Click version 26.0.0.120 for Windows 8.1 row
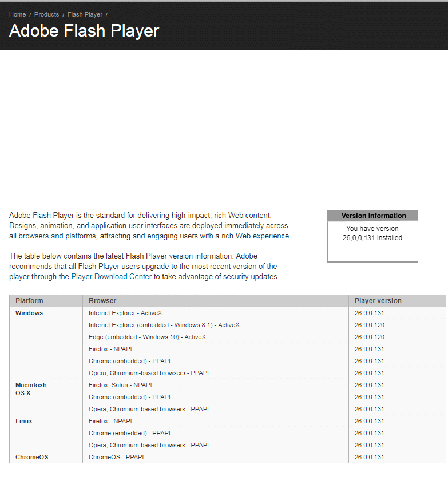448x481 pixels. pos(370,325)
